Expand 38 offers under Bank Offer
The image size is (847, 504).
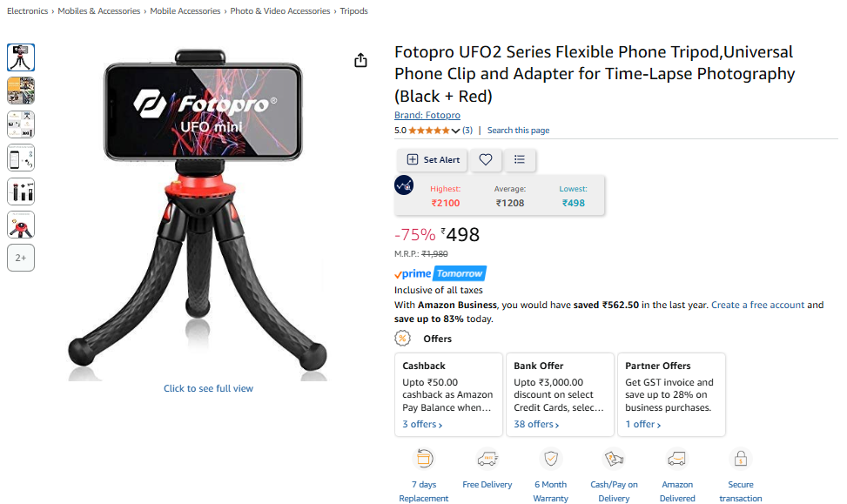coord(536,425)
